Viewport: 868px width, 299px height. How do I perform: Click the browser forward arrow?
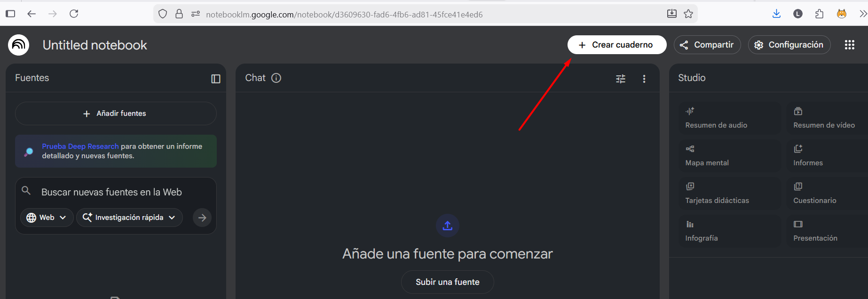point(53,14)
